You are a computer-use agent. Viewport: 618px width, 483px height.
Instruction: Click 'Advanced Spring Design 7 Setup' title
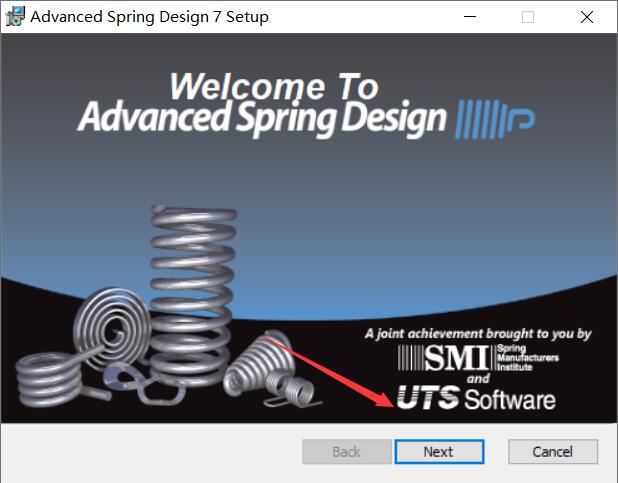click(x=149, y=17)
